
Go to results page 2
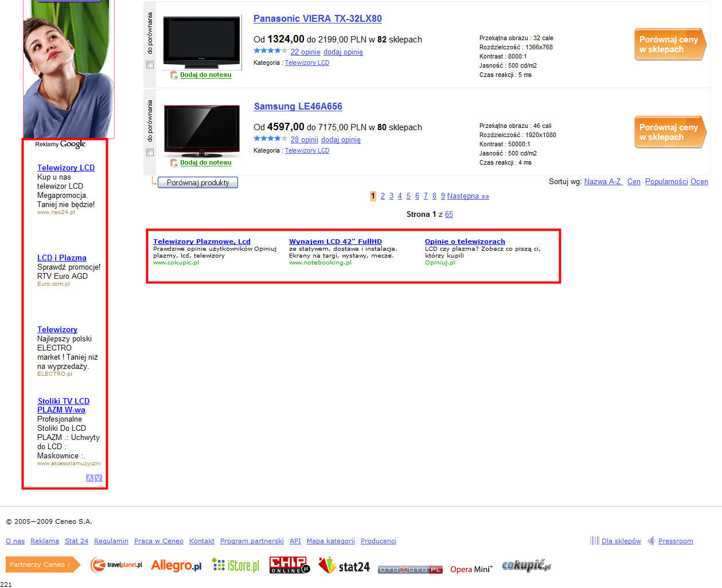pos(383,196)
